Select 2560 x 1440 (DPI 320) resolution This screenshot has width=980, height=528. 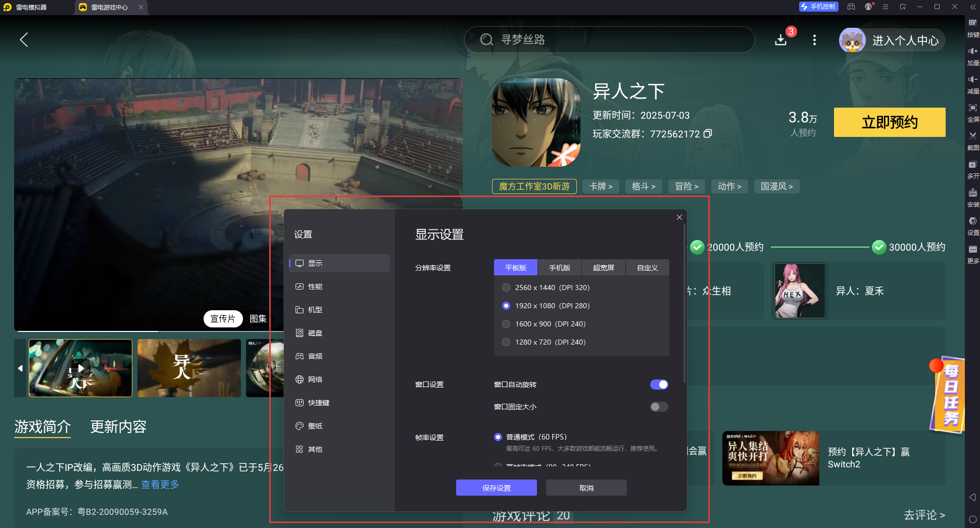506,287
